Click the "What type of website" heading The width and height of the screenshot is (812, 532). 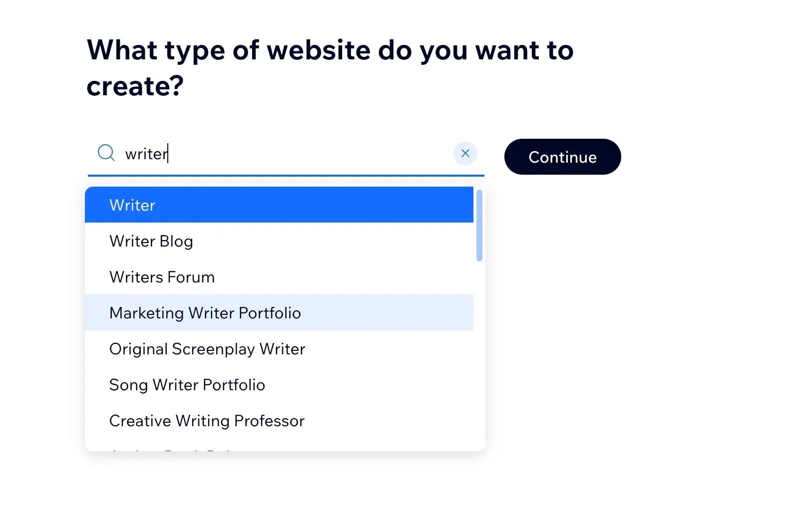(x=330, y=50)
